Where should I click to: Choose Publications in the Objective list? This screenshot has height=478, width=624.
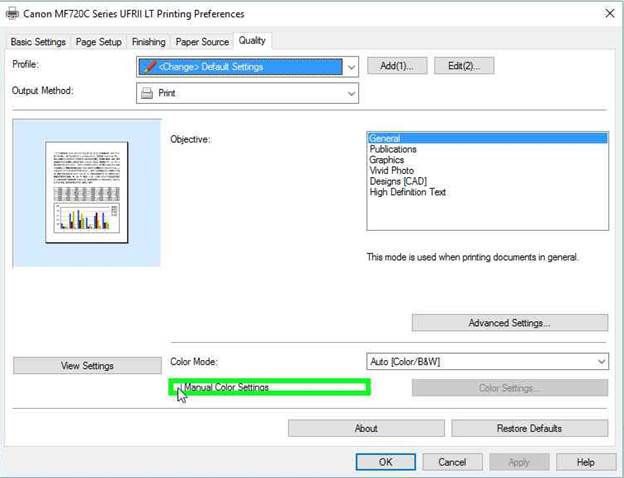pyautogui.click(x=393, y=149)
